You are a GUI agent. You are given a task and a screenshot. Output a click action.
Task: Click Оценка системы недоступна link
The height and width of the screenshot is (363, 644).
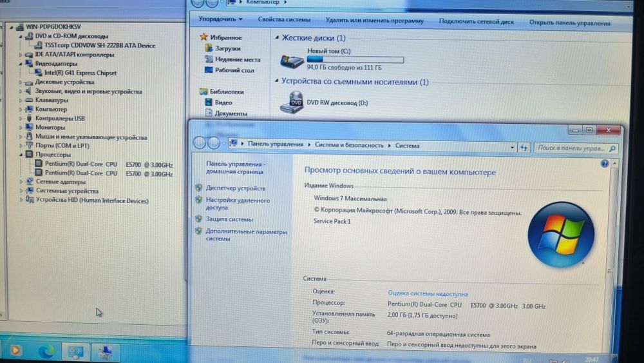428,293
